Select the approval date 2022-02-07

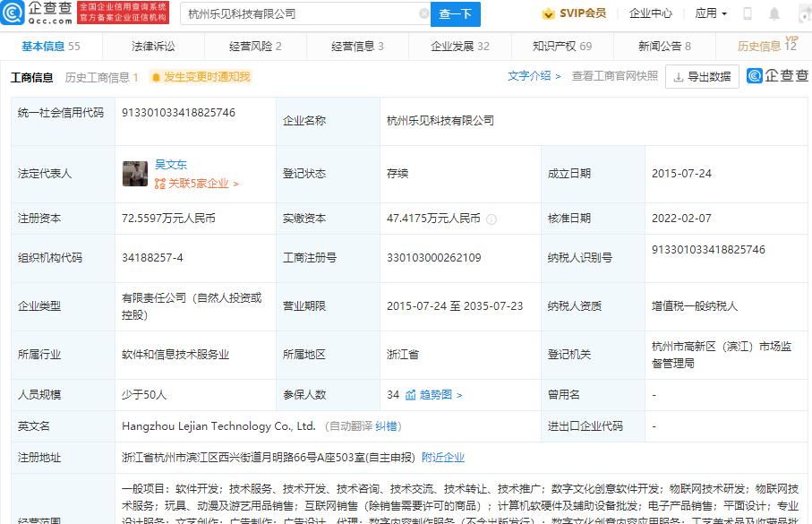pos(681,219)
